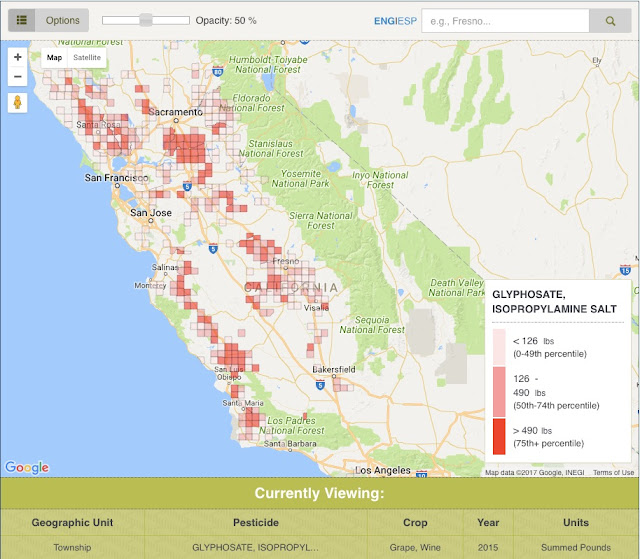Image resolution: width=640 pixels, height=559 pixels.
Task: Click the Summed Pounds units cell
Action: pyautogui.click(x=576, y=547)
